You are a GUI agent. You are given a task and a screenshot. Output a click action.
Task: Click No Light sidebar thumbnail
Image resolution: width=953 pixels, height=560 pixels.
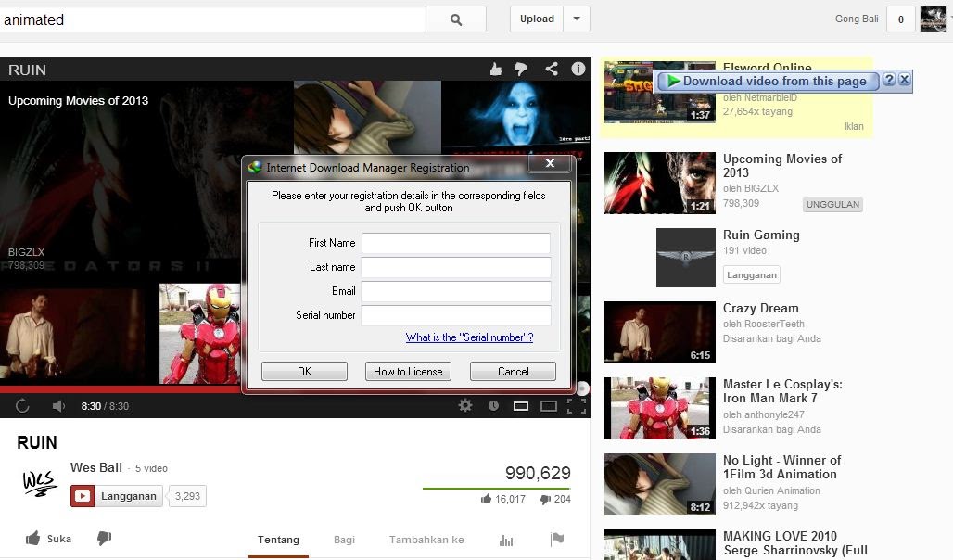pos(659,484)
